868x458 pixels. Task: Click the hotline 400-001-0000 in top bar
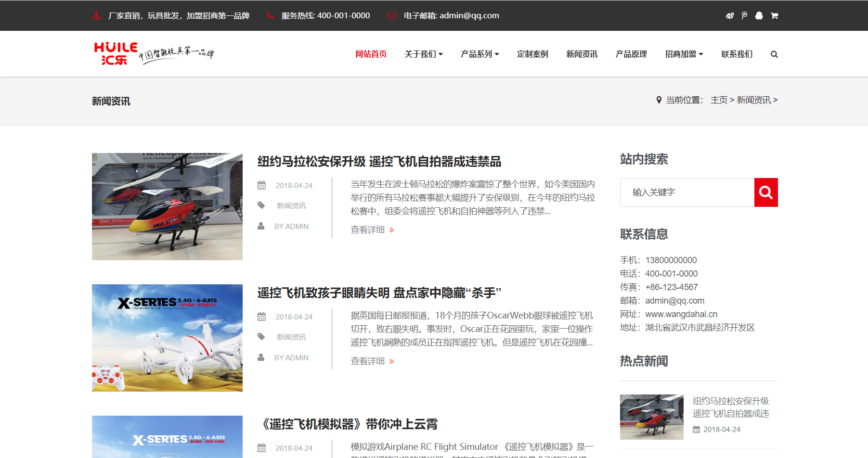point(343,15)
